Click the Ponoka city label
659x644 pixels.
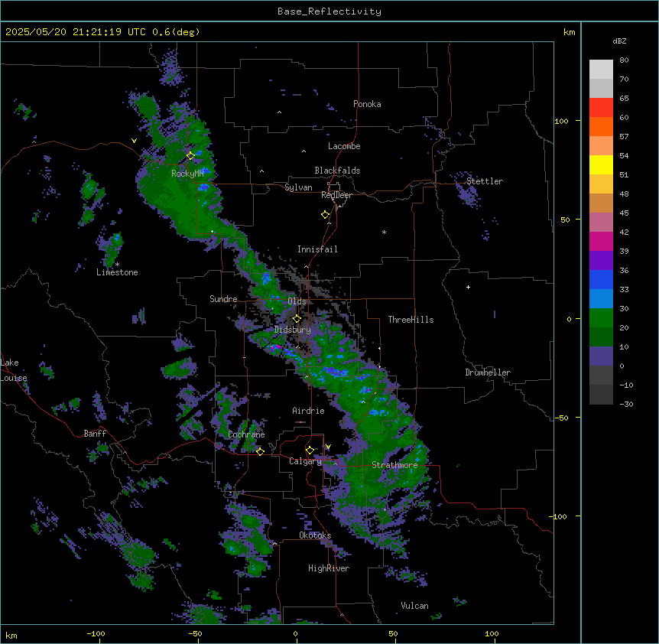(367, 104)
